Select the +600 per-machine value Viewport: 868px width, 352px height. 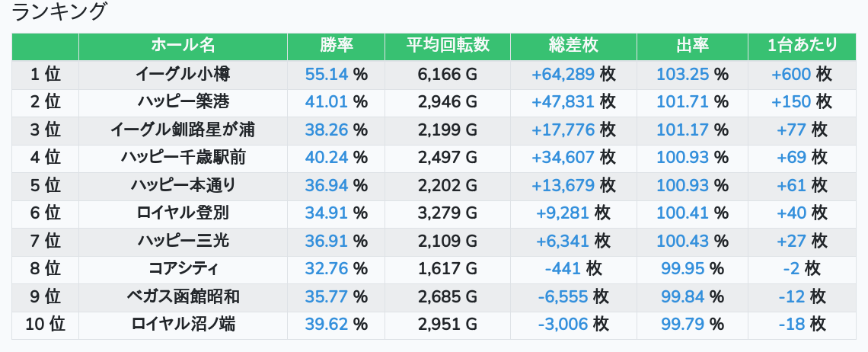791,75
